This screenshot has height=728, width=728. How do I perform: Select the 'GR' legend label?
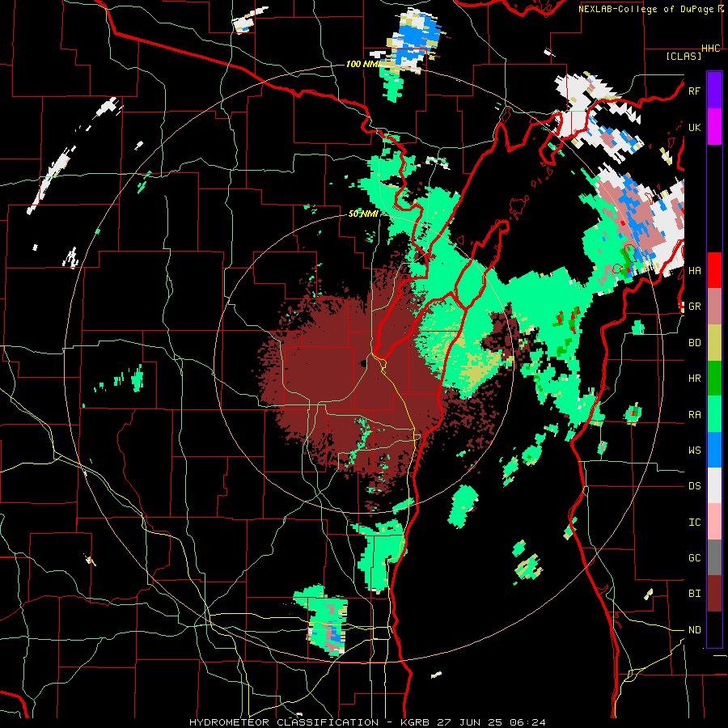pyautogui.click(x=694, y=307)
